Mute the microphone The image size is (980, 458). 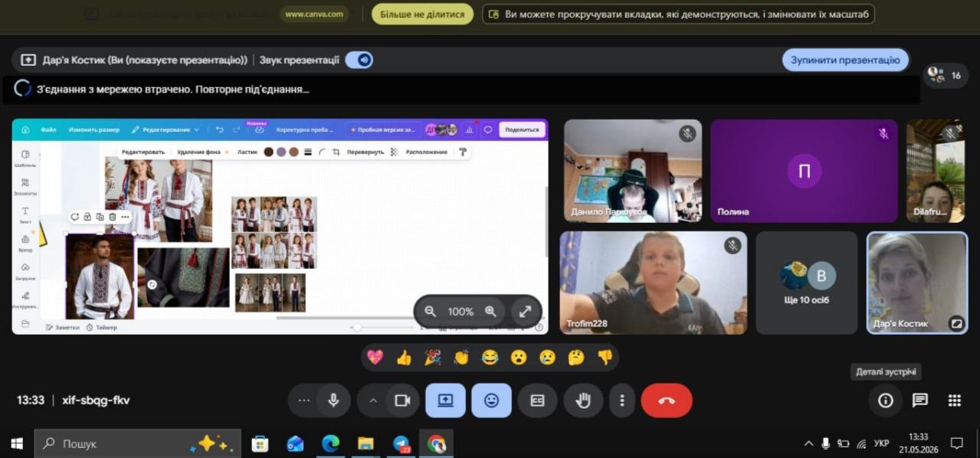point(333,401)
